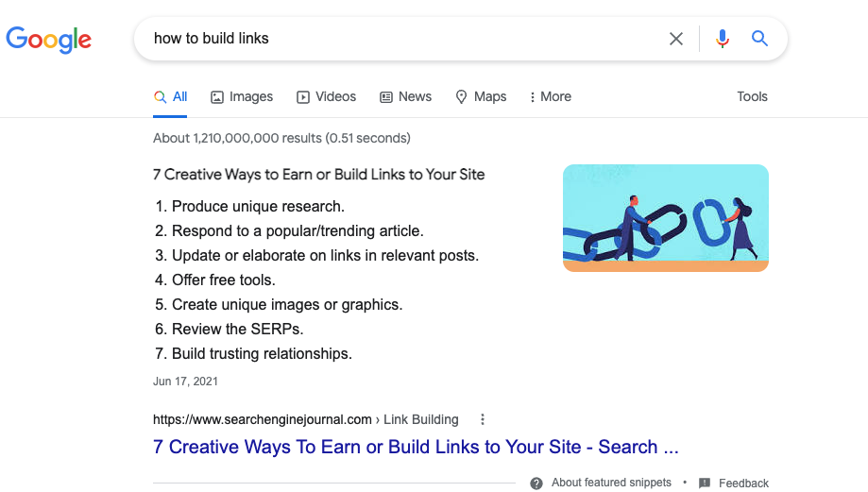Open the '7 Creative Ways To Earn' result link

coord(416,447)
